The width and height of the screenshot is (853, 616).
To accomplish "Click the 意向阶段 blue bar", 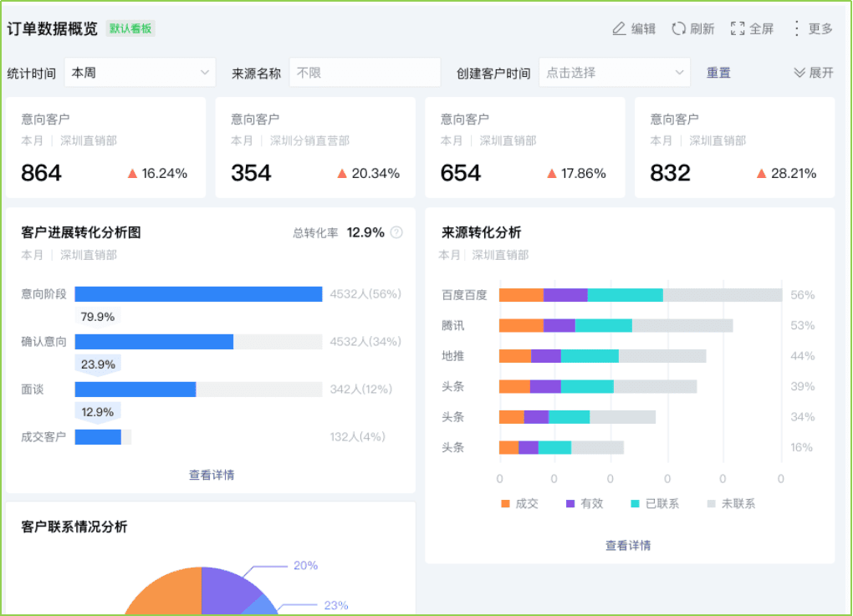I will tap(198, 294).
